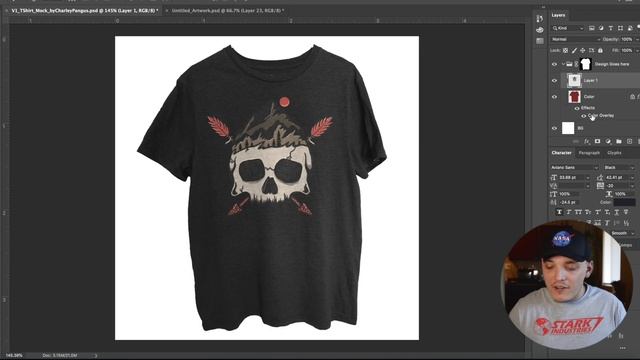Select Layer 1 thumbnail
This screenshot has width=640, height=360.
click(x=574, y=80)
